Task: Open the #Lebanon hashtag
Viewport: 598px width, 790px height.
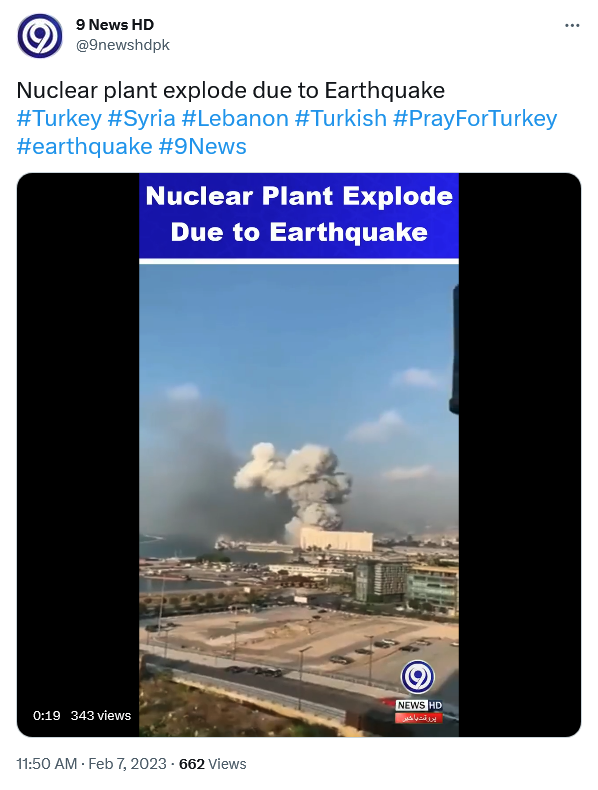Action: pos(235,118)
